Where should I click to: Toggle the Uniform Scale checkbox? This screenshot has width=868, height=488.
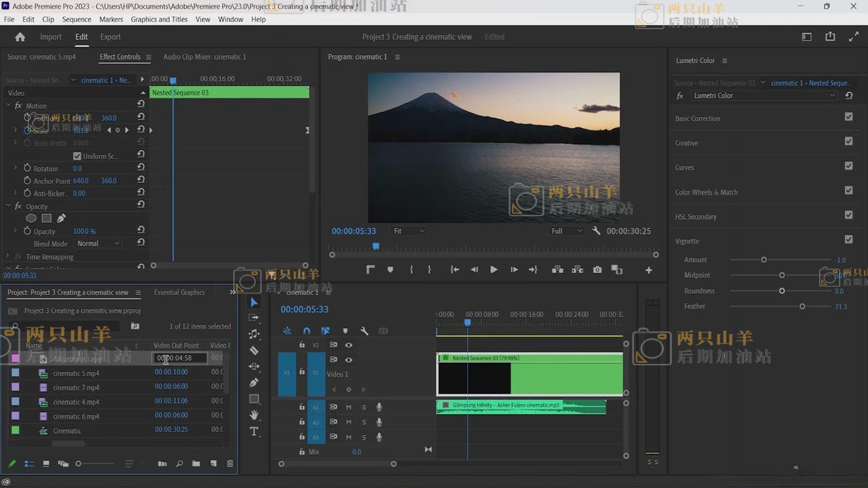[x=77, y=156]
